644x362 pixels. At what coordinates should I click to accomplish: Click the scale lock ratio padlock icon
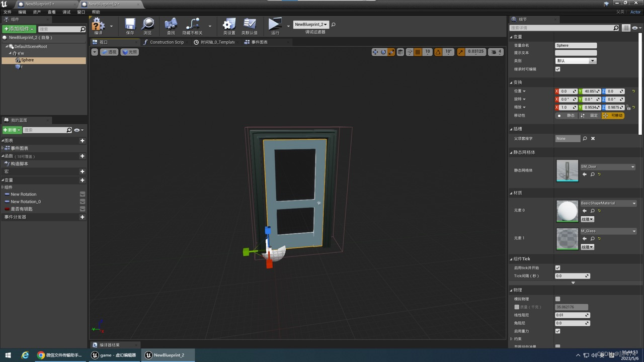(x=628, y=107)
